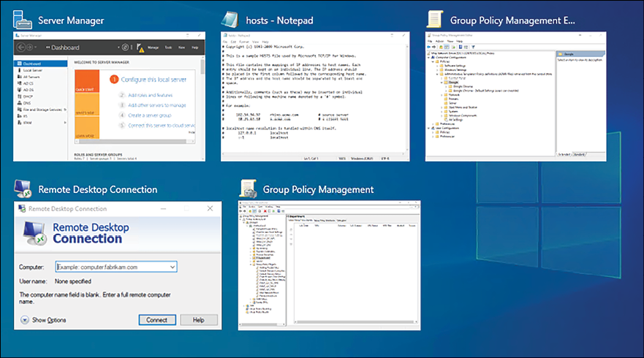Select the WHAT'S NEW tile
Screen dimensions: 644x358
click(87, 104)
